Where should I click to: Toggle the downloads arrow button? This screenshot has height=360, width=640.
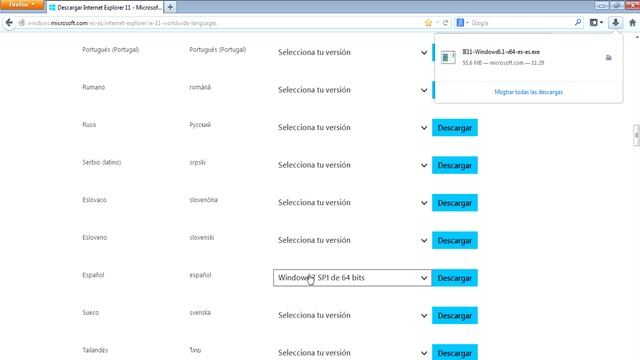point(615,23)
